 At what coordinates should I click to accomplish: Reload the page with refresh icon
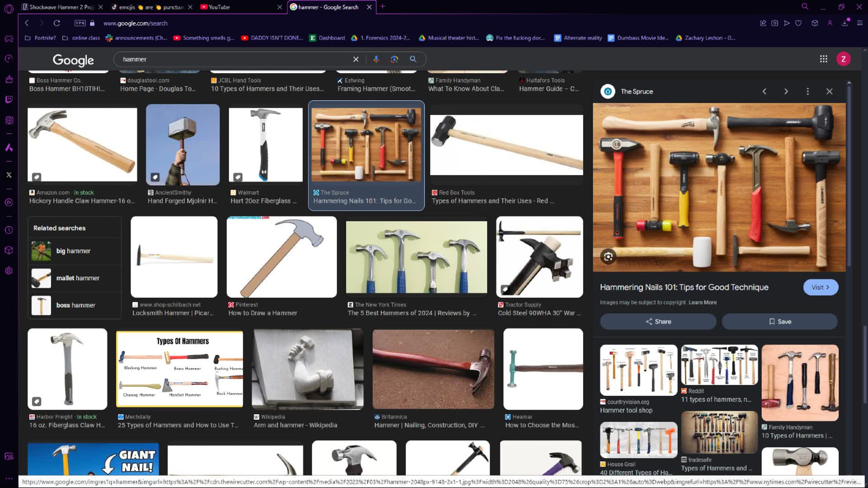coord(57,23)
